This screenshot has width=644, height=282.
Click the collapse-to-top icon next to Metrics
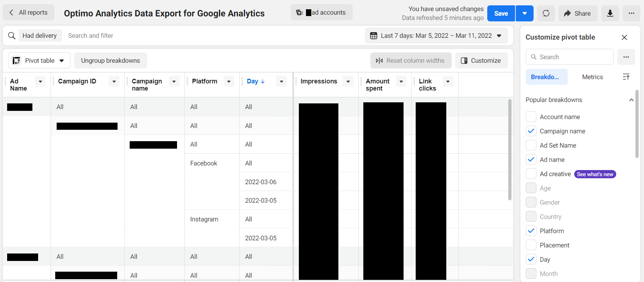(626, 77)
